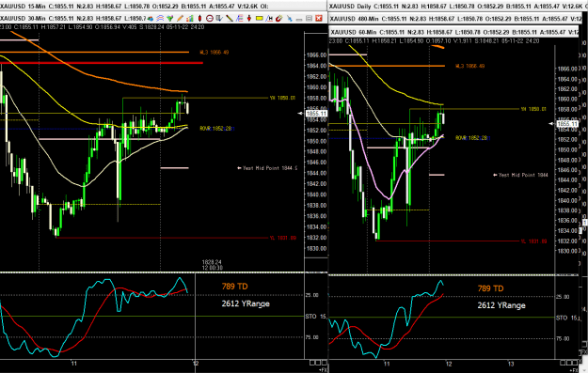Click the 1855.11 price marker in right chart
The image size is (588, 373).
point(567,124)
